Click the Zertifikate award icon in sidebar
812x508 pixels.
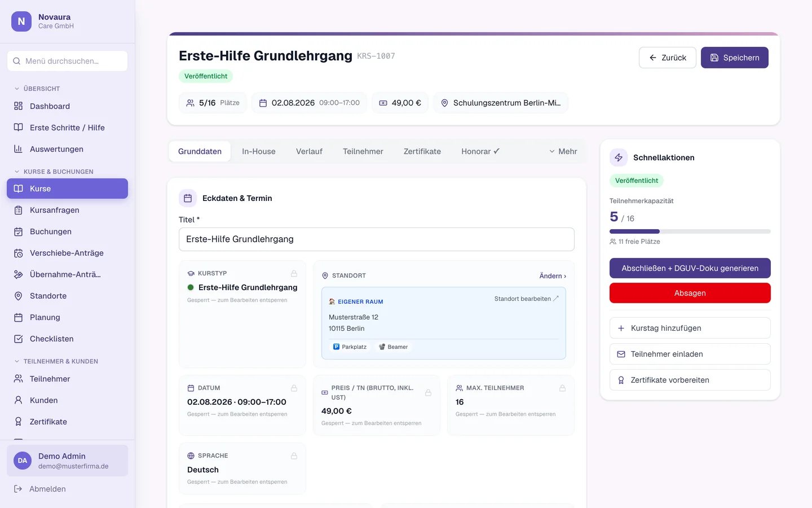18,422
